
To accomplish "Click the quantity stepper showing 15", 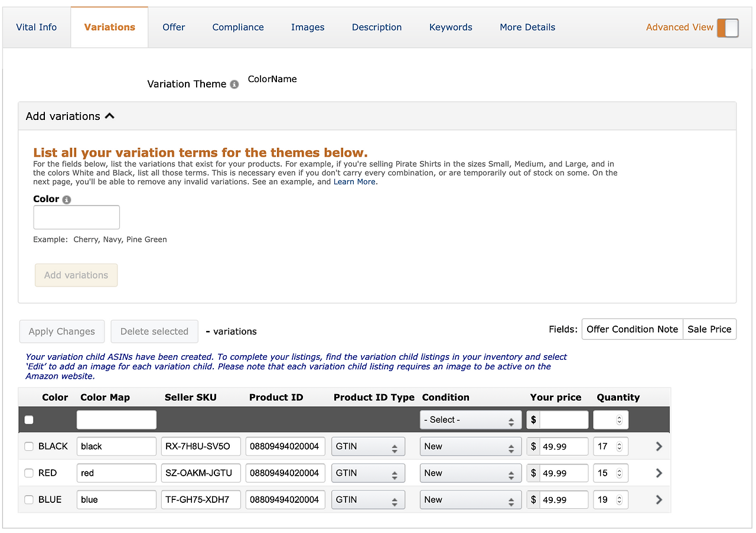I will (611, 473).
